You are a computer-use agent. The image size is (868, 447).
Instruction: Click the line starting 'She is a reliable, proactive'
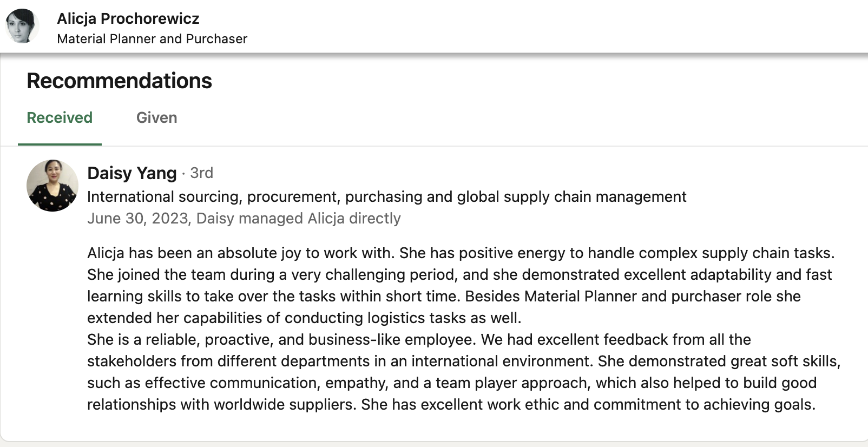(419, 339)
